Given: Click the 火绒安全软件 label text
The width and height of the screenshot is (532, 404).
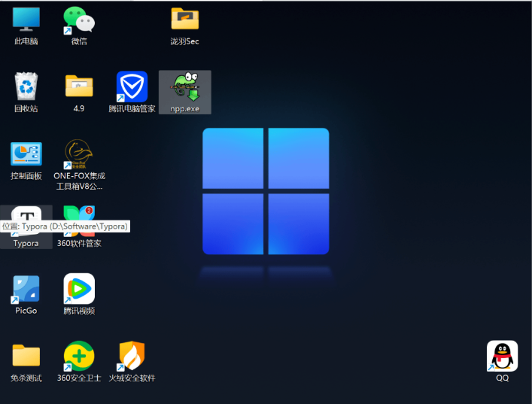Looking at the screenshot, I should pyautogui.click(x=132, y=378).
